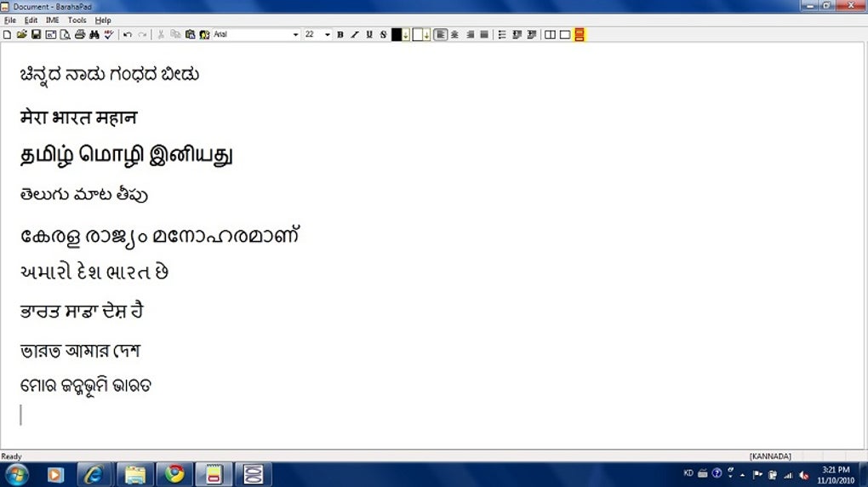Click the Print printer icon
This screenshot has height=487, width=868.
(x=80, y=34)
